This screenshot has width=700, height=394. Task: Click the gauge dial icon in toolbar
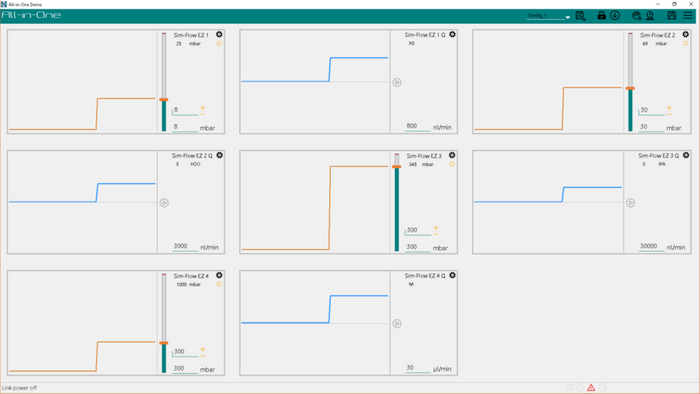pos(637,16)
